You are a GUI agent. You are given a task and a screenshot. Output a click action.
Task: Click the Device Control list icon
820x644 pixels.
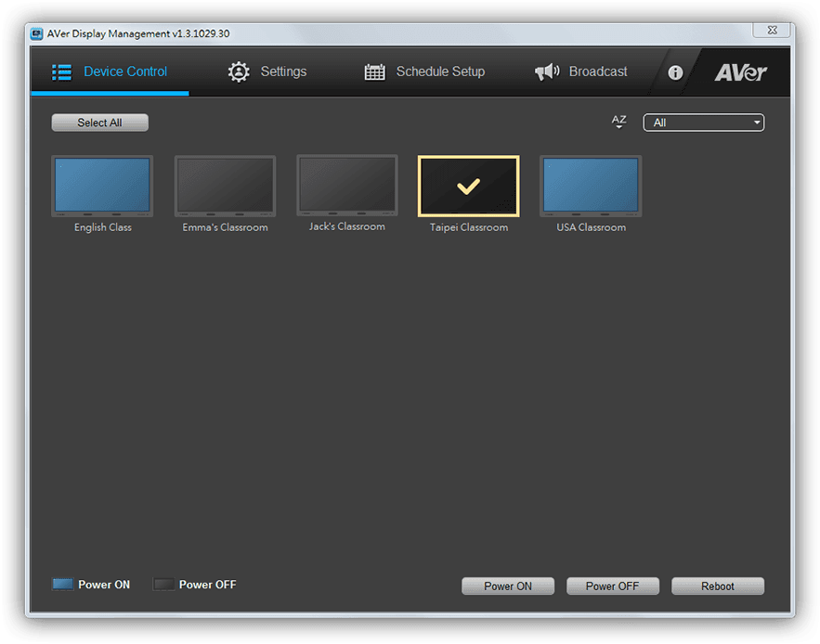pyautogui.click(x=61, y=72)
